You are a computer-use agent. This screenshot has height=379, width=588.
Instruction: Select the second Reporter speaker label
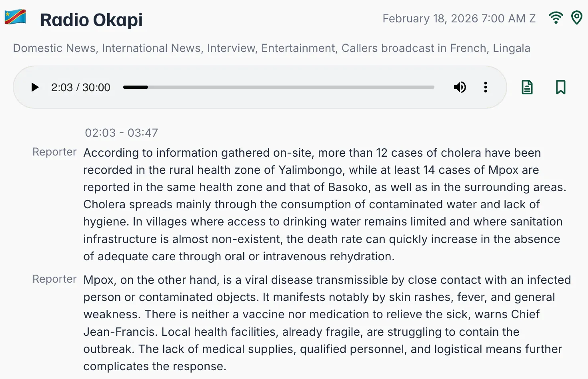click(54, 279)
